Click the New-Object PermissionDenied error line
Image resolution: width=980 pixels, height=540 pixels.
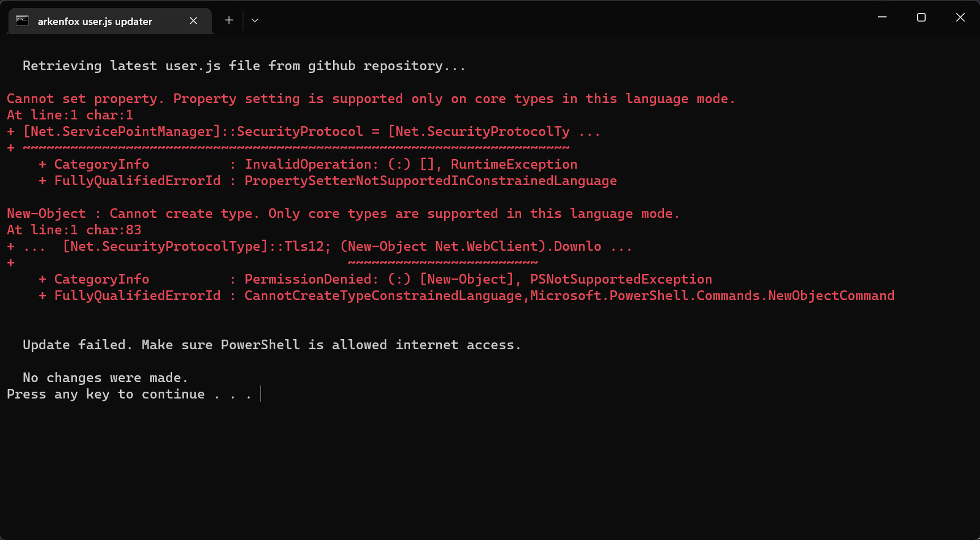[x=374, y=278]
